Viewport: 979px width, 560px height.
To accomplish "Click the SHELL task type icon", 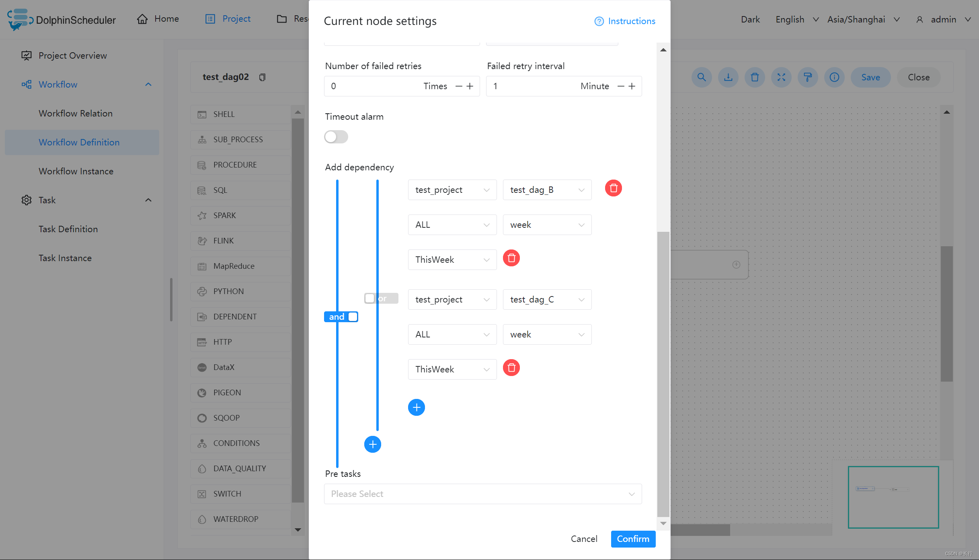I will pos(202,114).
